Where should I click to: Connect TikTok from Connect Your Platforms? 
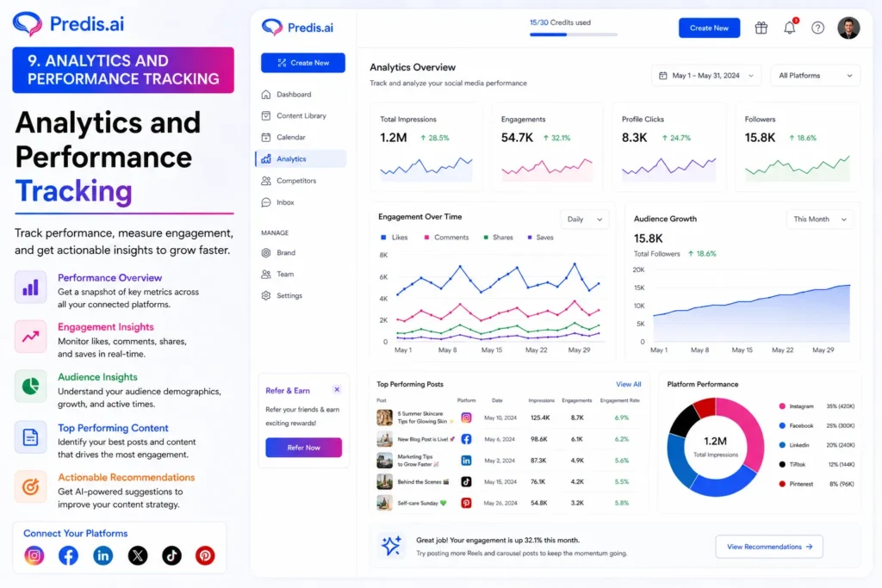[171, 555]
